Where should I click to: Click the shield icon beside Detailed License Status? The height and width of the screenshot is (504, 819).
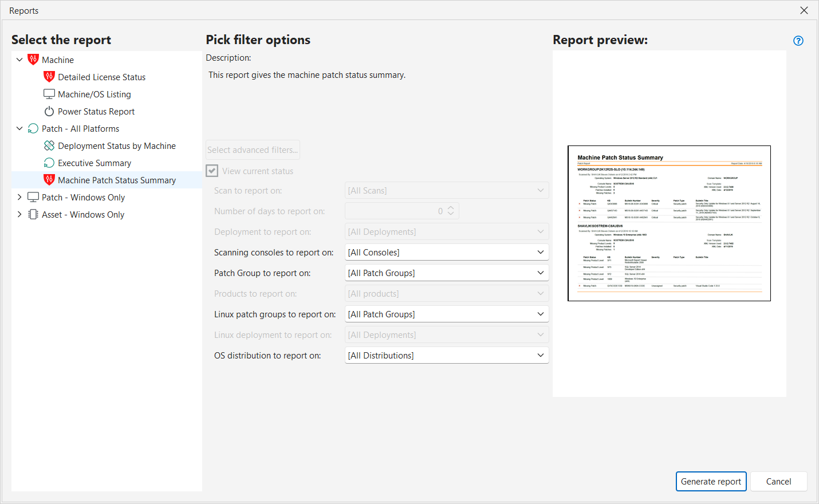pyautogui.click(x=49, y=77)
